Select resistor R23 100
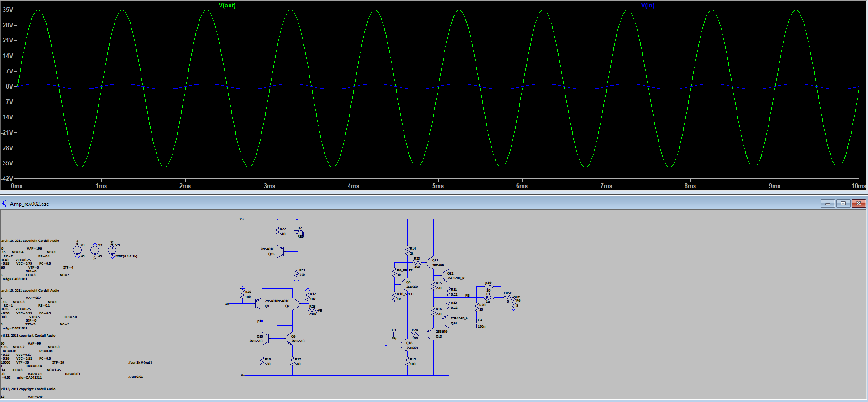The width and height of the screenshot is (868, 402). (417, 263)
